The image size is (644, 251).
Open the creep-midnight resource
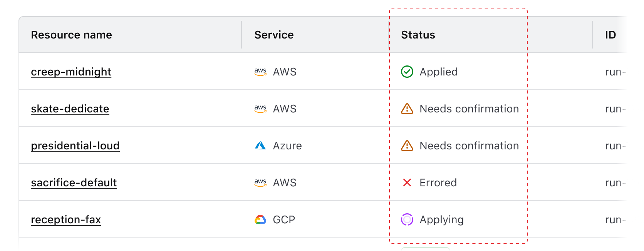pos(71,72)
